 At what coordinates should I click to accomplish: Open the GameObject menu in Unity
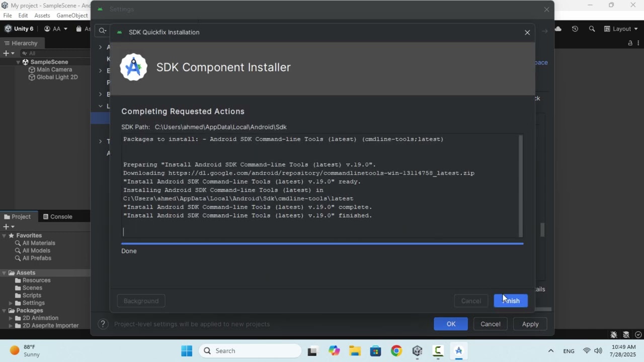point(72,16)
